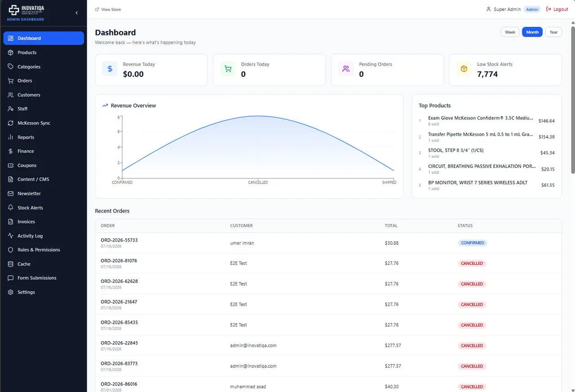Viewport: 575px width, 392px height.
Task: Open order ORD-2026-83773
Action: point(119,364)
